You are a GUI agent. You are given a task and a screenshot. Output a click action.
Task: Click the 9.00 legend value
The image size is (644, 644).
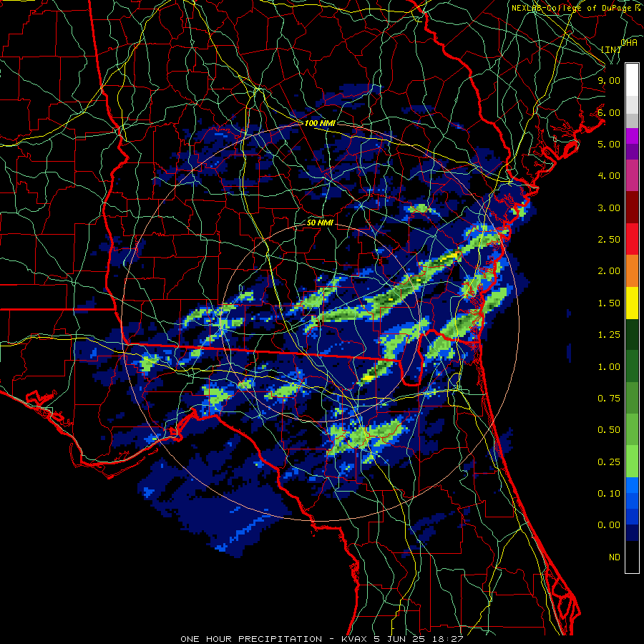[x=609, y=80]
